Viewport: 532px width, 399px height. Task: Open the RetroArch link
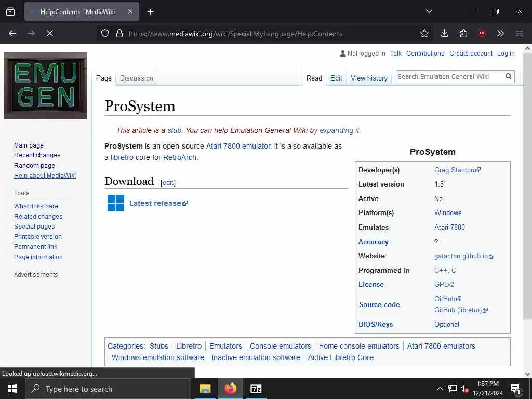180,158
